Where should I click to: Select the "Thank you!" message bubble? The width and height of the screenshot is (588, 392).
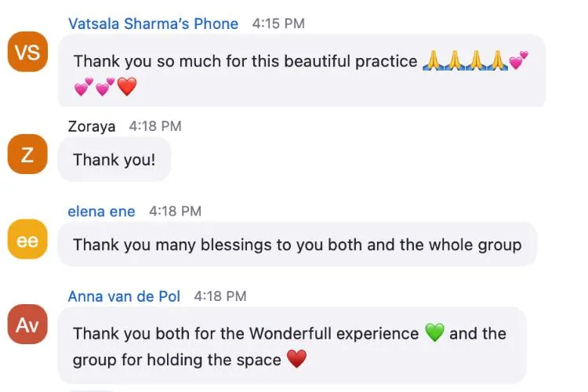(114, 160)
